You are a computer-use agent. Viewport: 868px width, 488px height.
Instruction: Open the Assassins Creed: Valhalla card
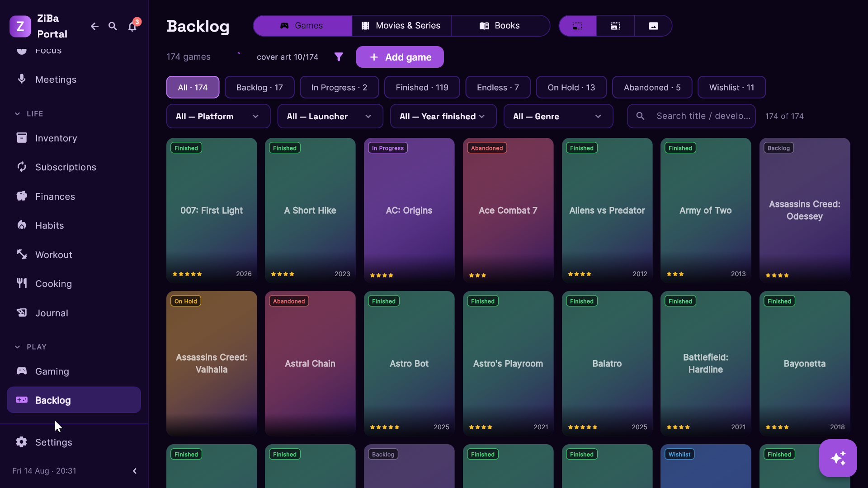212,363
